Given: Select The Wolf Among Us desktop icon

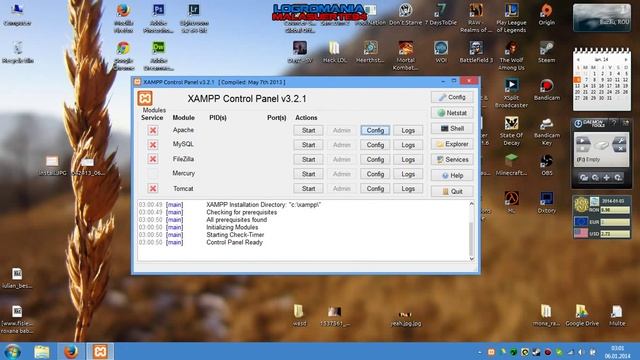Looking at the screenshot, I should click(x=511, y=56).
